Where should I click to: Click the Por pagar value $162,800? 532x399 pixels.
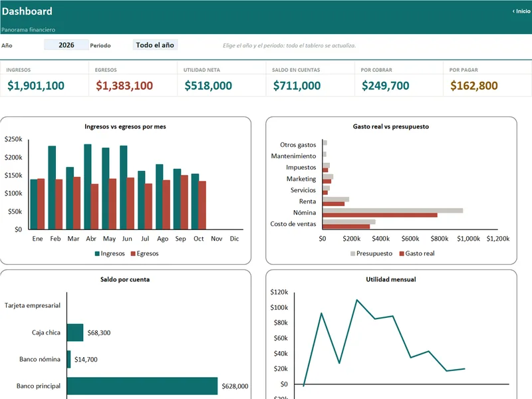pos(474,86)
